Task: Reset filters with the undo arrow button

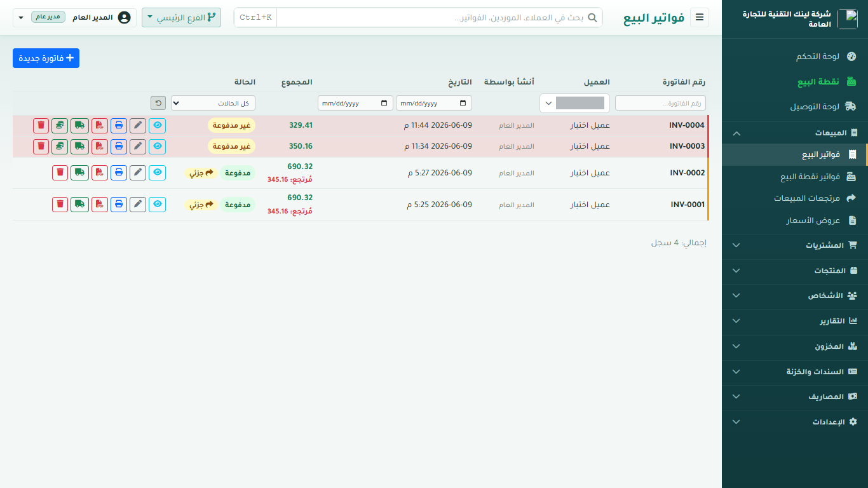Action: coord(158,103)
